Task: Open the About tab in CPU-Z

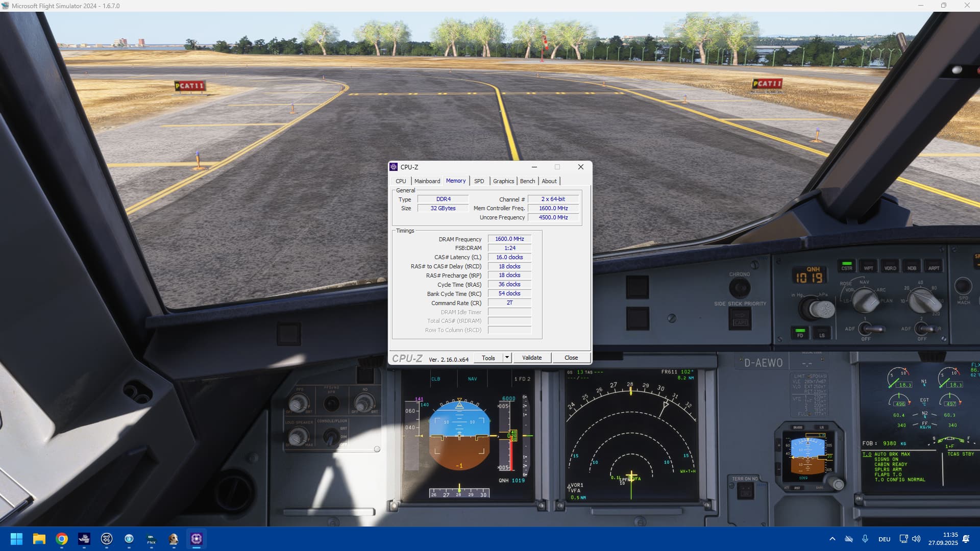Action: (x=549, y=181)
